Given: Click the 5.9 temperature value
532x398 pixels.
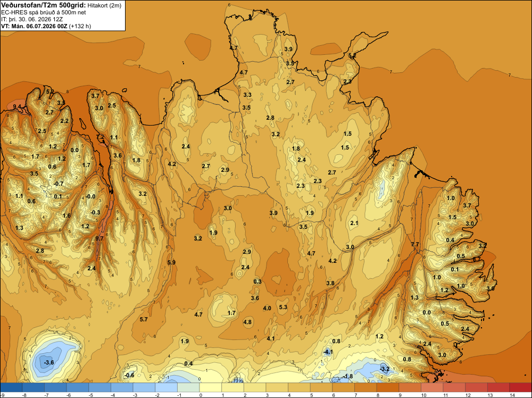Looking at the screenshot, I should tap(171, 262).
